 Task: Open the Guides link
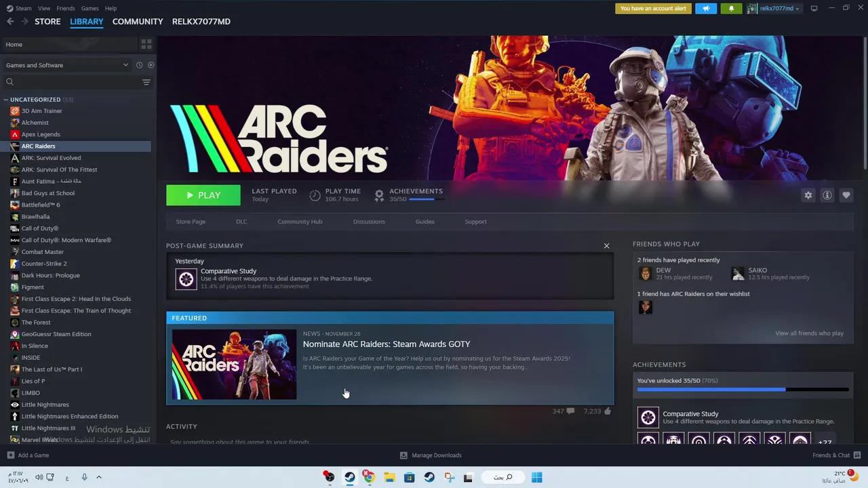(x=425, y=222)
